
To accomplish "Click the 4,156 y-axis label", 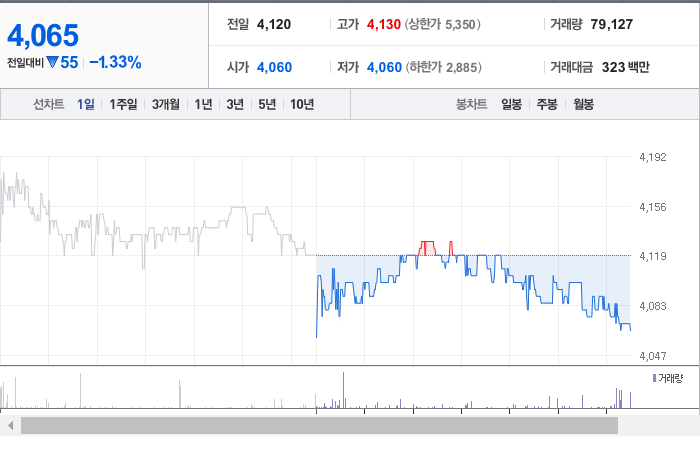I will point(653,207).
